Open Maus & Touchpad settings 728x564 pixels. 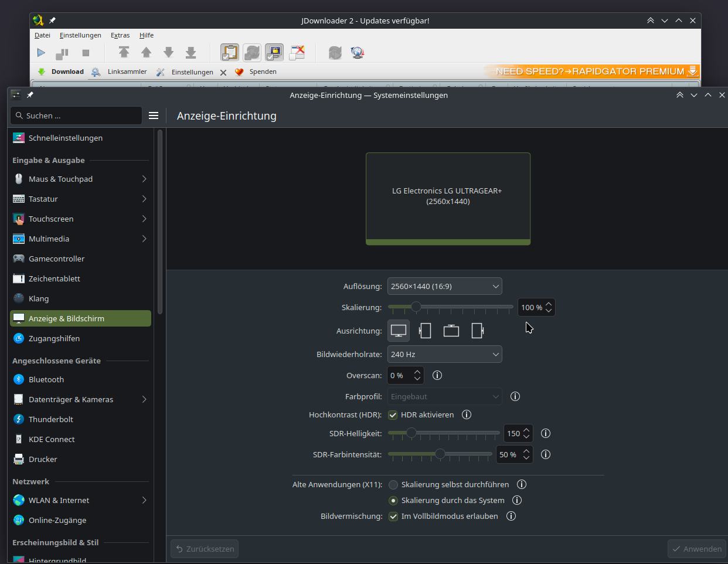pyautogui.click(x=80, y=179)
